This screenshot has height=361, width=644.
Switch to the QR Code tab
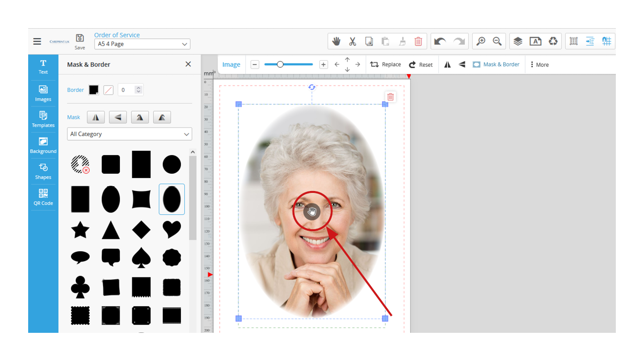(x=43, y=197)
